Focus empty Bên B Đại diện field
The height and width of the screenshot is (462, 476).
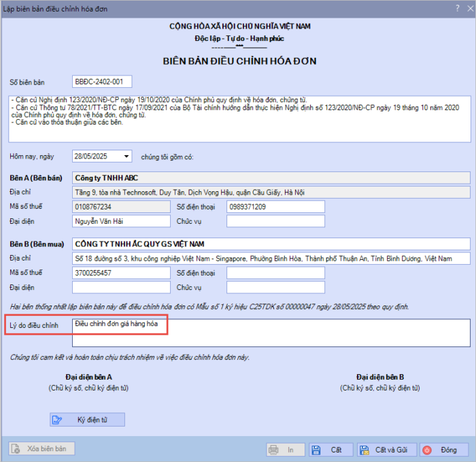pos(120,287)
